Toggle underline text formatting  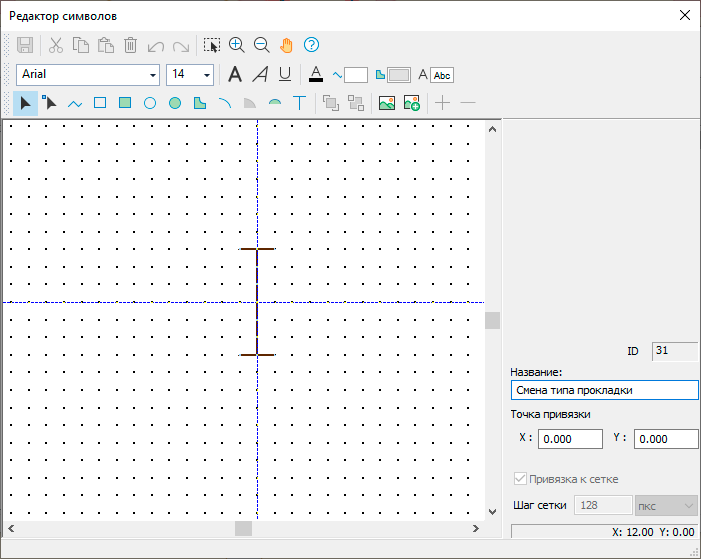285,74
